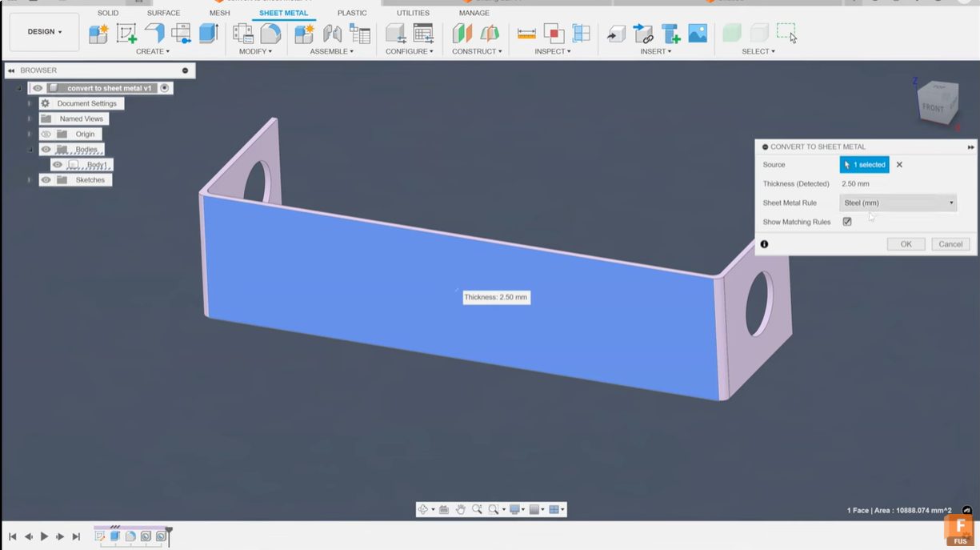Viewport: 980px width, 550px height.
Task: Open the Sheet Metal Rule dropdown
Action: (898, 203)
